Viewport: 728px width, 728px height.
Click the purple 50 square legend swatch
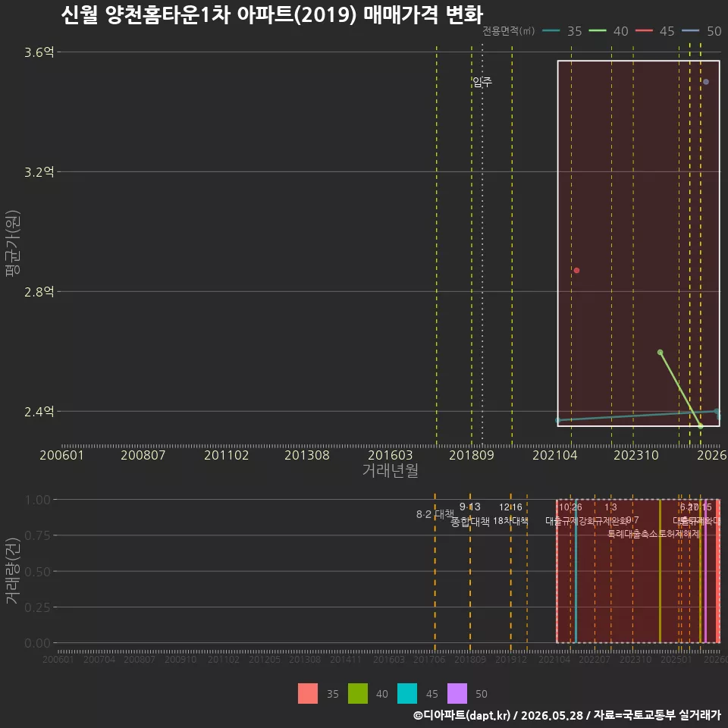pyautogui.click(x=457, y=693)
